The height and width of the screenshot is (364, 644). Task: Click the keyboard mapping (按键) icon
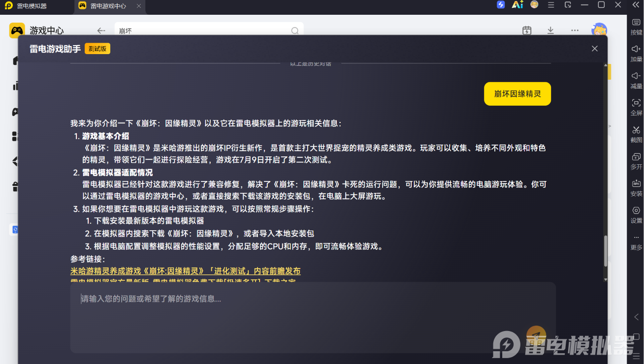click(636, 22)
